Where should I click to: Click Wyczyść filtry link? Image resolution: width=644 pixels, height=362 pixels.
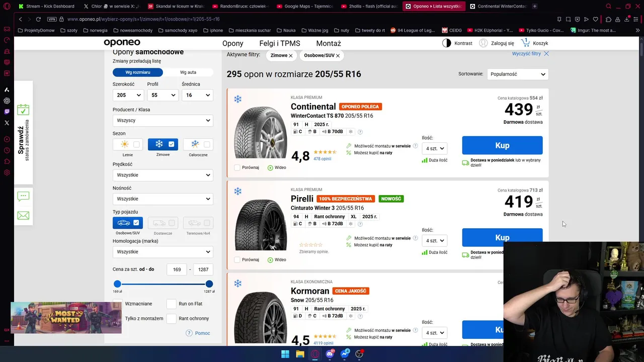click(530, 54)
